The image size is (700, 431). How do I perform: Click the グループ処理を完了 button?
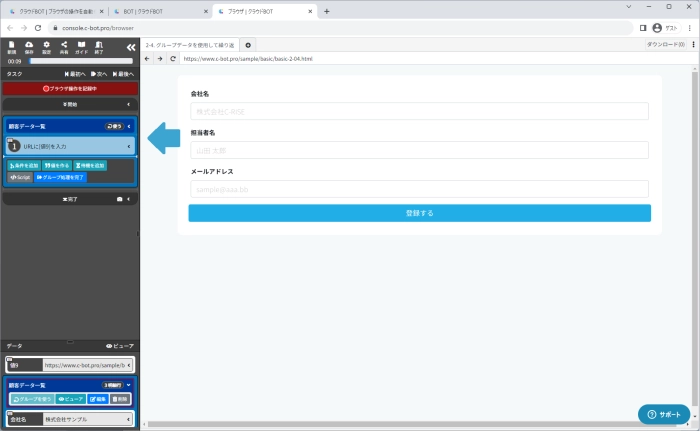click(x=60, y=177)
